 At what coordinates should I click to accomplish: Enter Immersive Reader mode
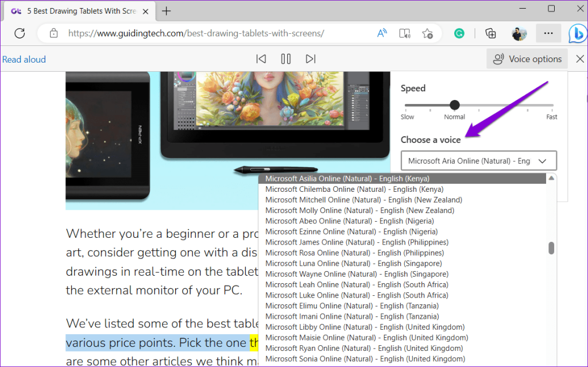click(x=404, y=33)
